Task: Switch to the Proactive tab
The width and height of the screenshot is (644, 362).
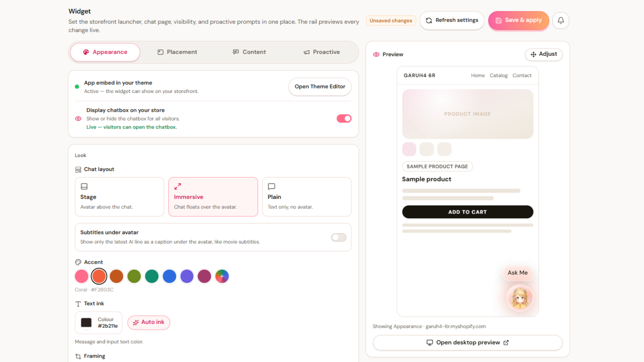Action: (x=322, y=52)
